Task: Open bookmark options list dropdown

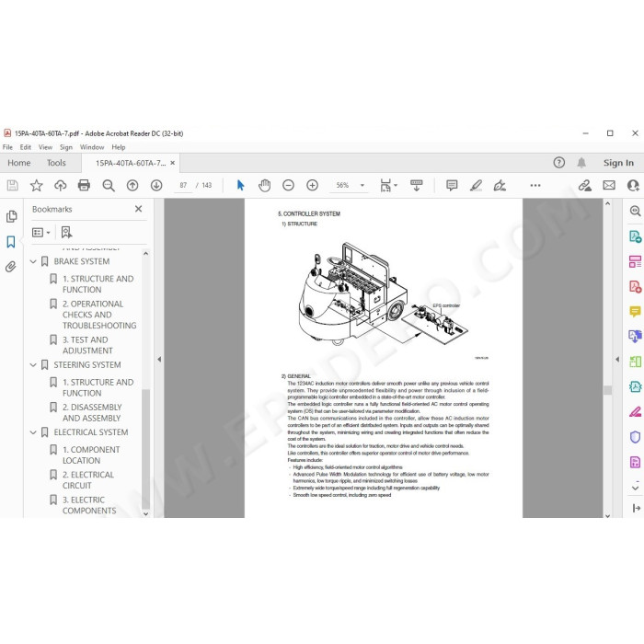Action: [41, 233]
